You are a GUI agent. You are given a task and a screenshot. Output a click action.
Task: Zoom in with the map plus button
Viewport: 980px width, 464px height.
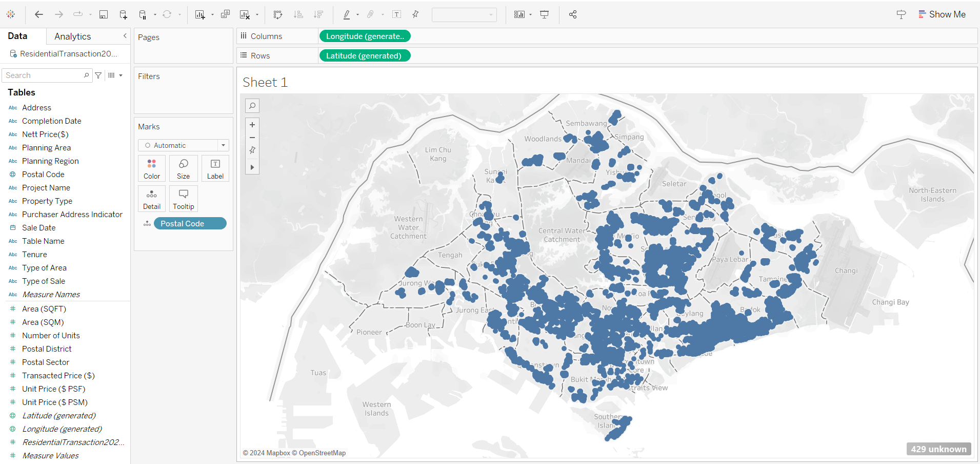pos(252,125)
